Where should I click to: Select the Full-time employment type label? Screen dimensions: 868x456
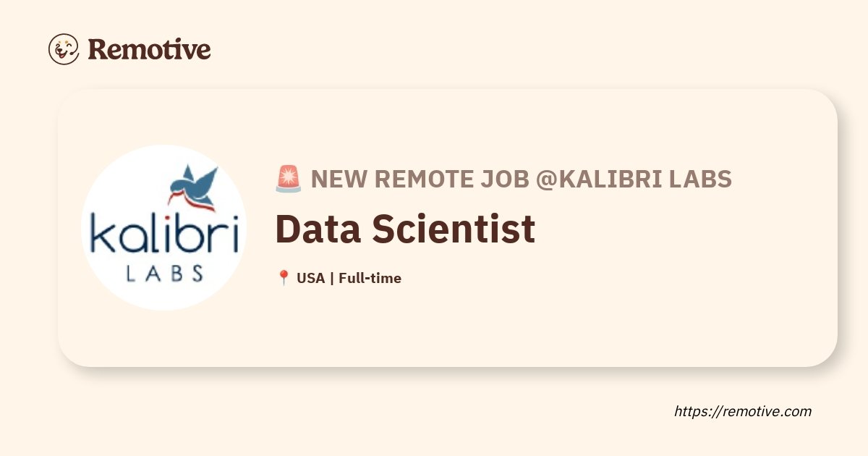coord(370,278)
